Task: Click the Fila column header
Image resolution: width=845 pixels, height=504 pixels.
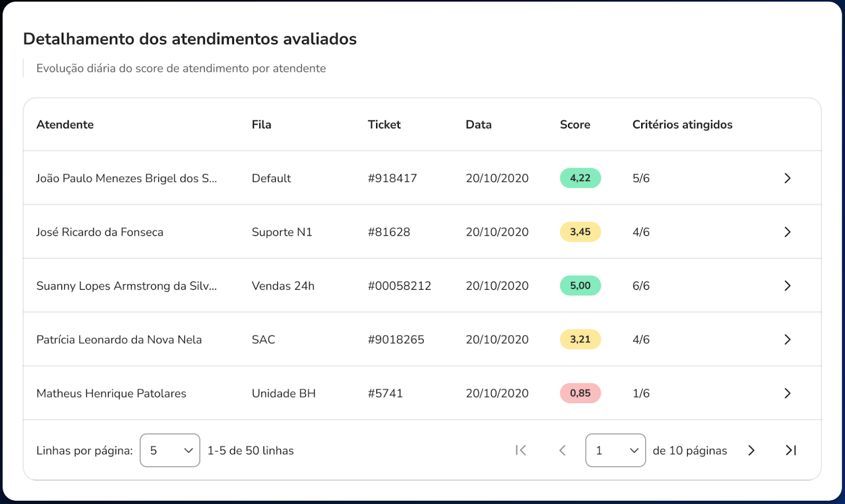Action: (x=261, y=125)
